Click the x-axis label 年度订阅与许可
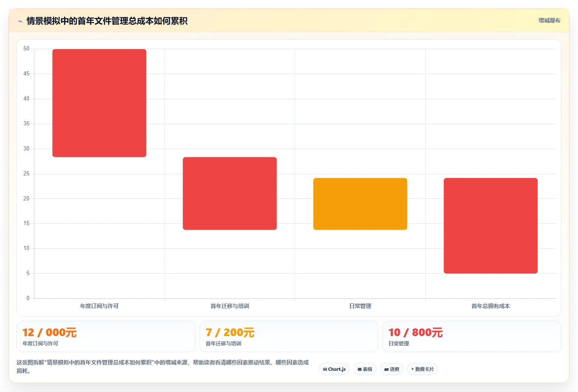This screenshot has height=392, width=578. point(99,306)
